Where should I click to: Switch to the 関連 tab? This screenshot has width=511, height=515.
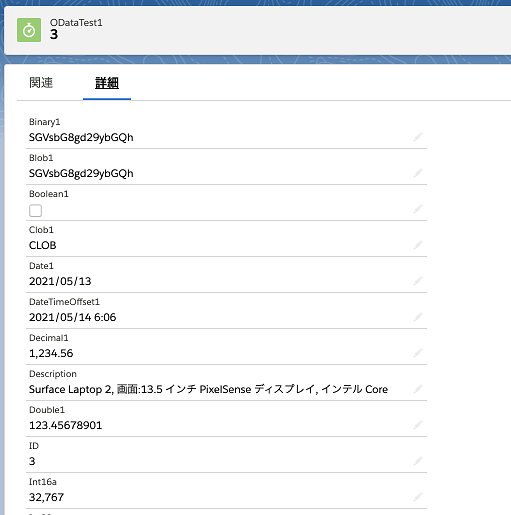[41, 83]
